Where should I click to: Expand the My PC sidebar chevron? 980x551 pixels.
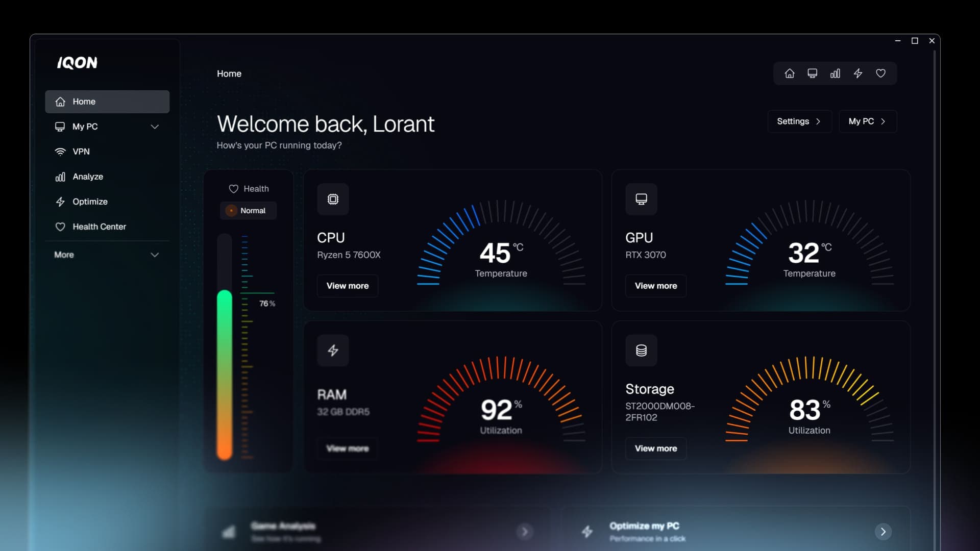click(x=155, y=127)
